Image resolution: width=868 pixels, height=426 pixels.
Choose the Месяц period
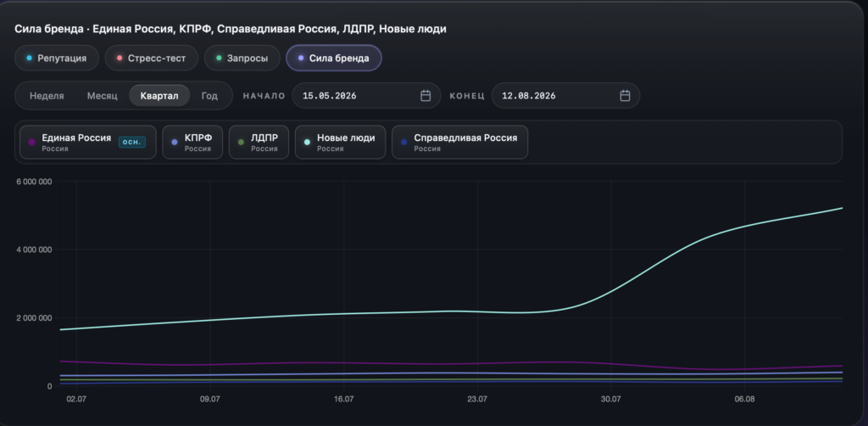tap(103, 96)
